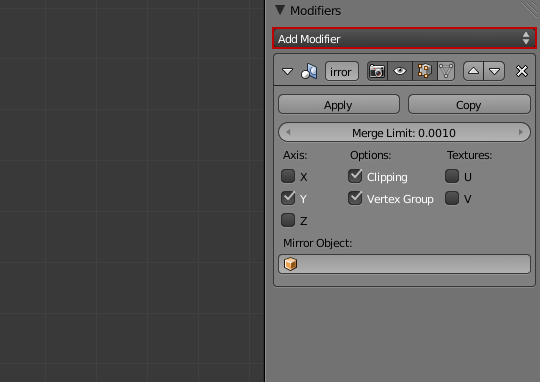Click the Mirror Object: label

(318, 243)
